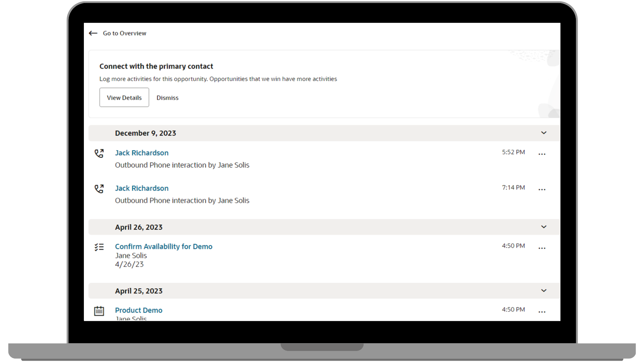Collapse the April 26, 2023 section

[x=544, y=227]
